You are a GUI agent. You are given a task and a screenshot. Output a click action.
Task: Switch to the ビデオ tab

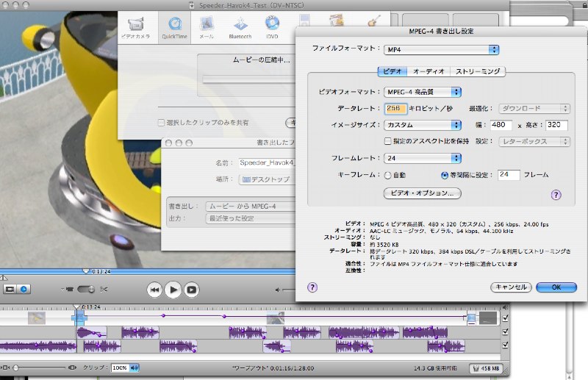pos(392,71)
